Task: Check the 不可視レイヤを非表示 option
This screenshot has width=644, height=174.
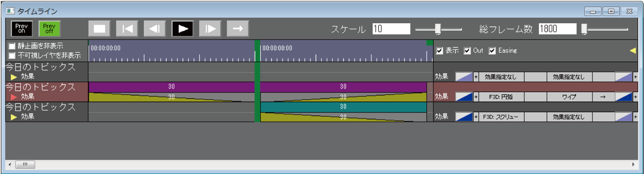Action: (x=12, y=55)
